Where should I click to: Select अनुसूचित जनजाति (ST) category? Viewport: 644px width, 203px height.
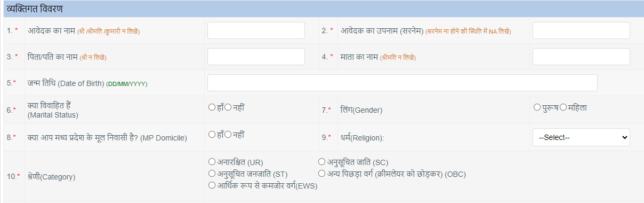(212, 173)
